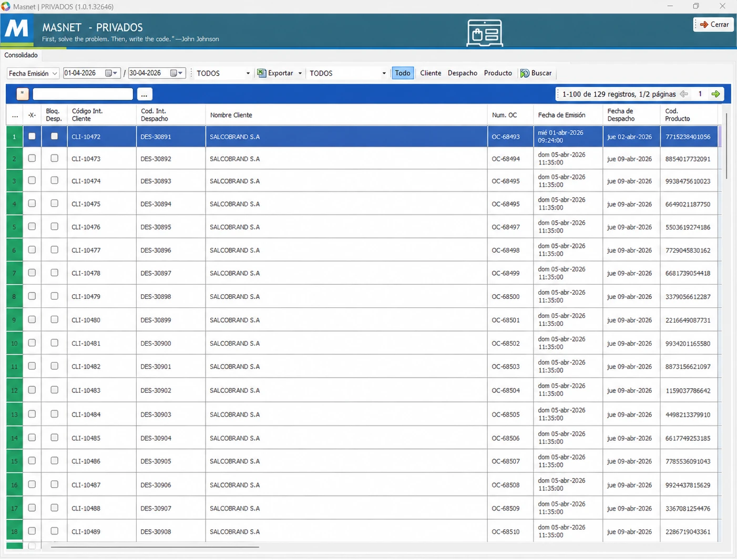Click the Masnet M logo

[x=17, y=29]
